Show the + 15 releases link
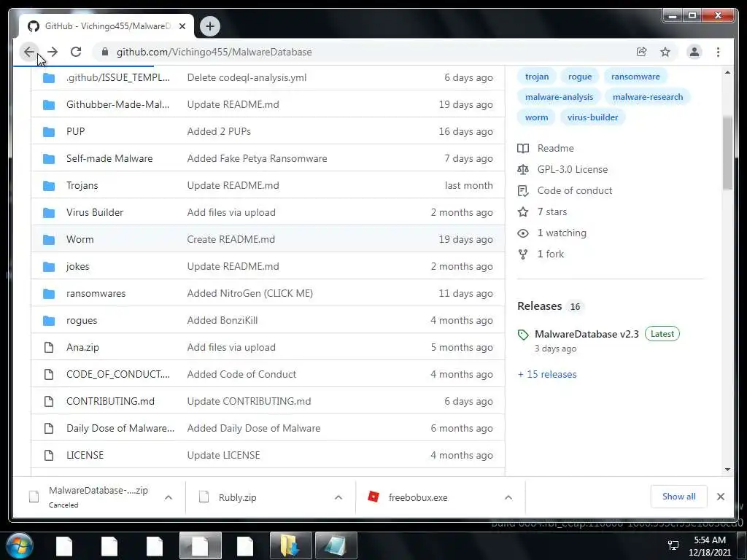Screen dimensions: 747x560 (x=547, y=374)
